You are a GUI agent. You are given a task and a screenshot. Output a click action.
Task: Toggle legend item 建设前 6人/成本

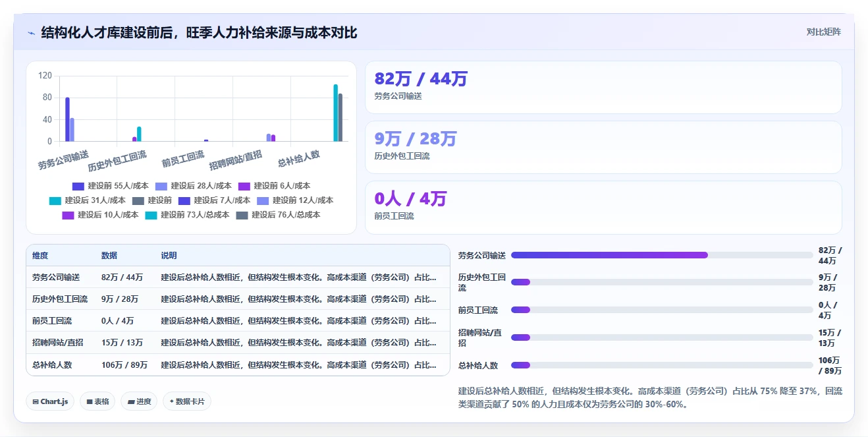click(x=275, y=186)
